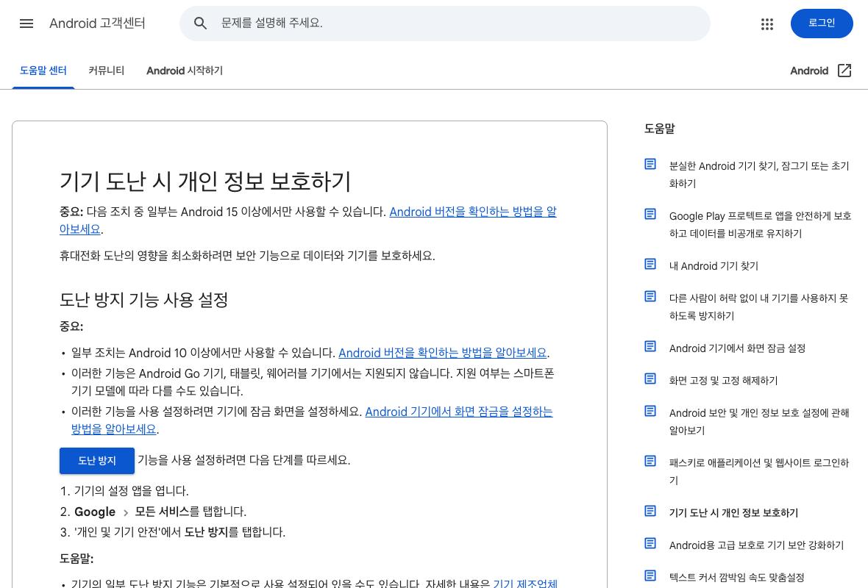This screenshot has height=588, width=868.
Task: Click the article icon beside 다른 사람이 허락 없이
Action: [x=650, y=296]
